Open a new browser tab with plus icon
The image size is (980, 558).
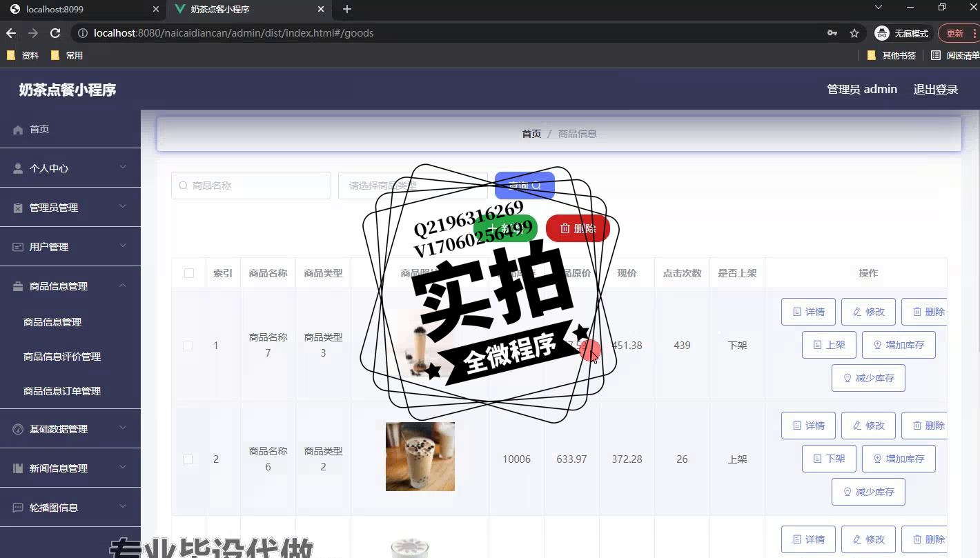pyautogui.click(x=347, y=9)
